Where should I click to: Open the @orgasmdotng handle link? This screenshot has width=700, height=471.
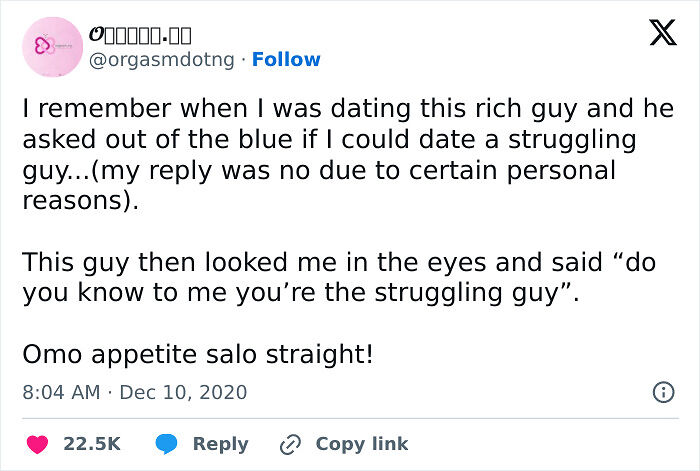pos(162,59)
